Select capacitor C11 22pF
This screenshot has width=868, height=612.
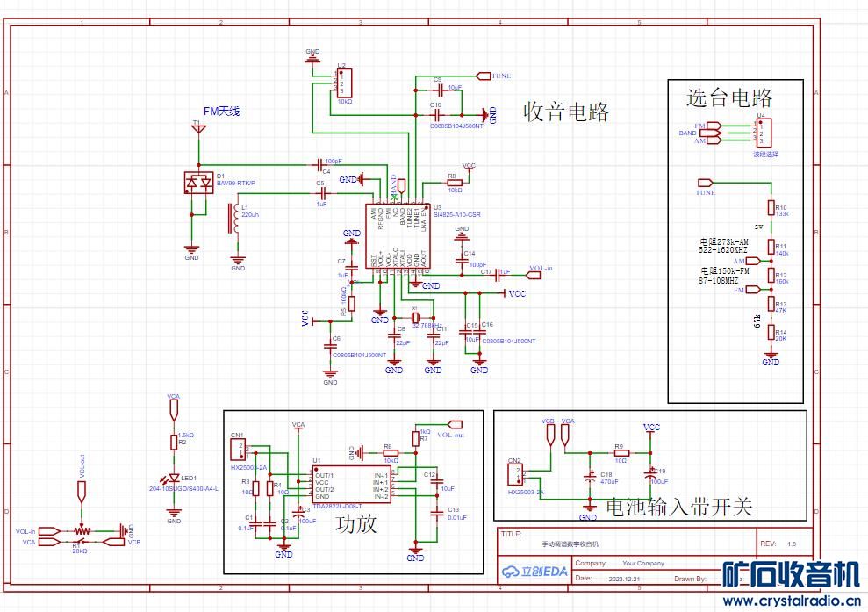click(x=433, y=335)
